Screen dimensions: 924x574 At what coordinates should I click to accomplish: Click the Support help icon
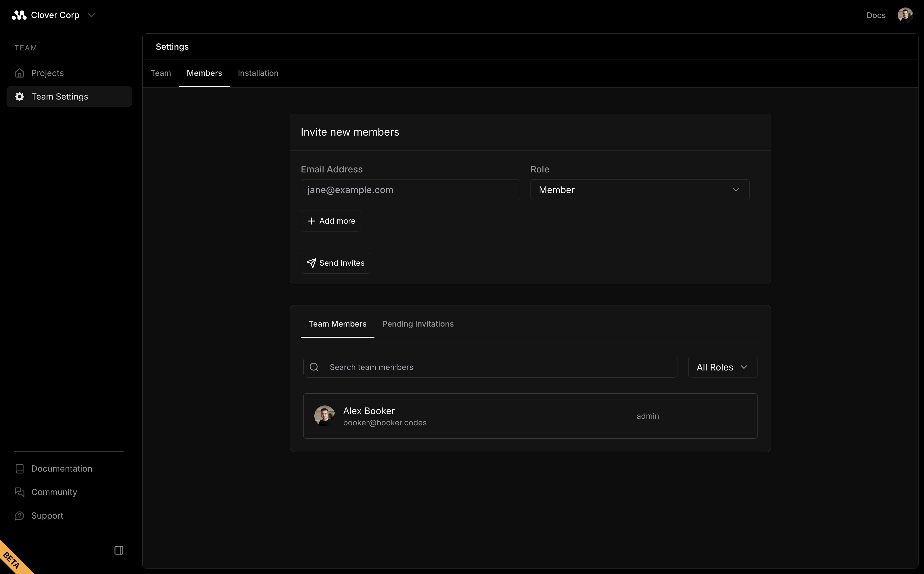click(20, 515)
